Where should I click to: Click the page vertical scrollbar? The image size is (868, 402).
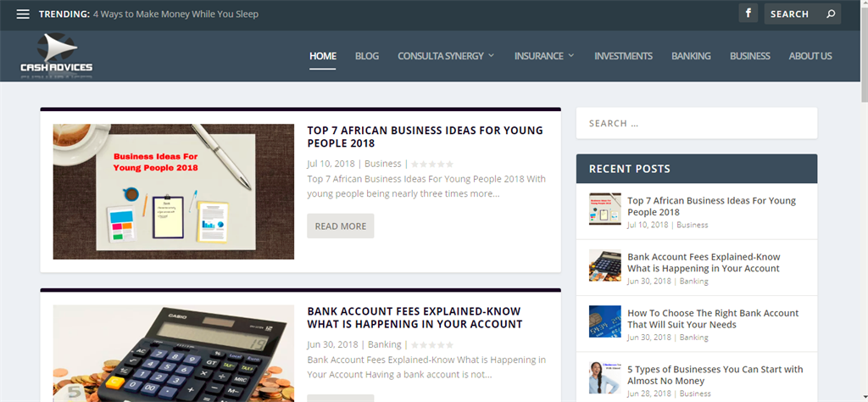tap(864, 201)
